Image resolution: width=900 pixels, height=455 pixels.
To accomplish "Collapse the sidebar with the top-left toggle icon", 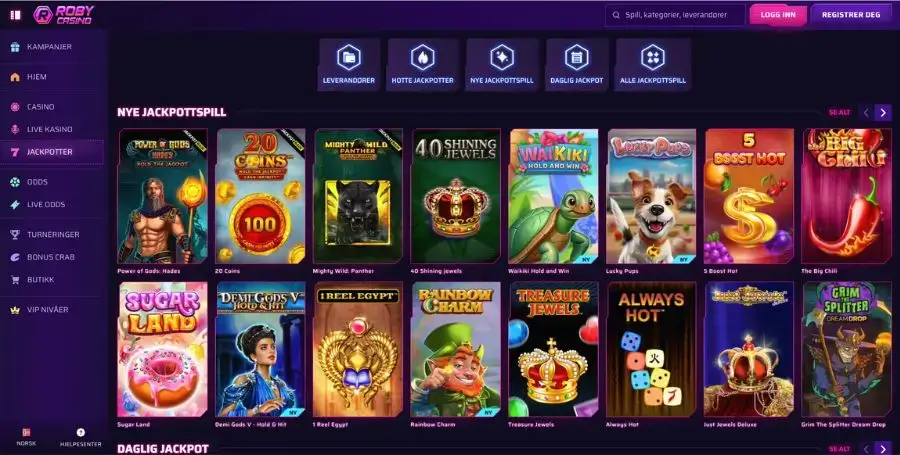I will pos(15,15).
